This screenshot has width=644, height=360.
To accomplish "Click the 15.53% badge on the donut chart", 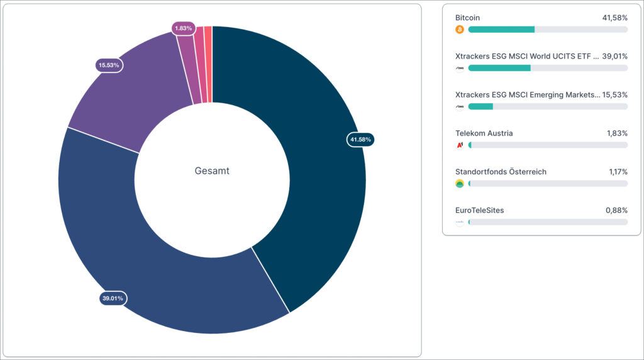I will pos(109,65).
